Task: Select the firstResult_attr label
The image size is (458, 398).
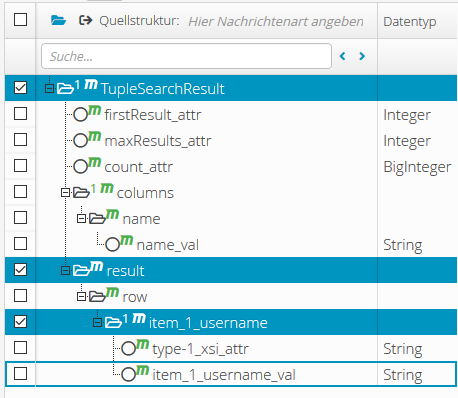Action: click(x=153, y=115)
